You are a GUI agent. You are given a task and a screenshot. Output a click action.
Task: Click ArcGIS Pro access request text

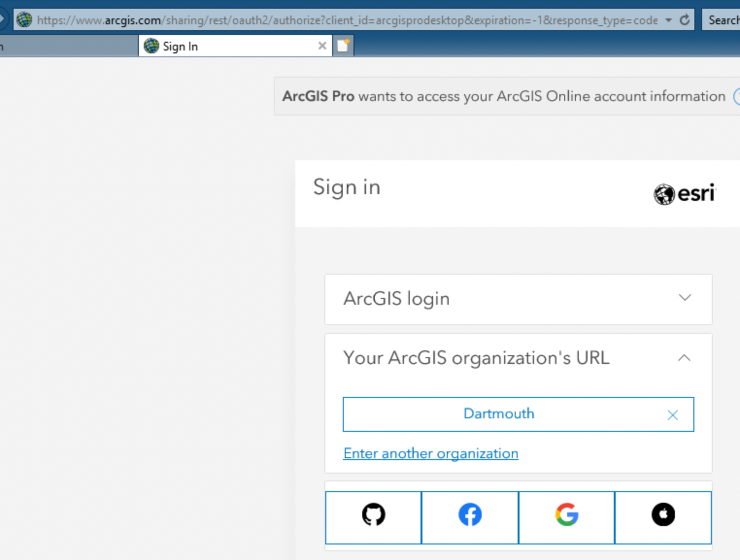[x=504, y=96]
